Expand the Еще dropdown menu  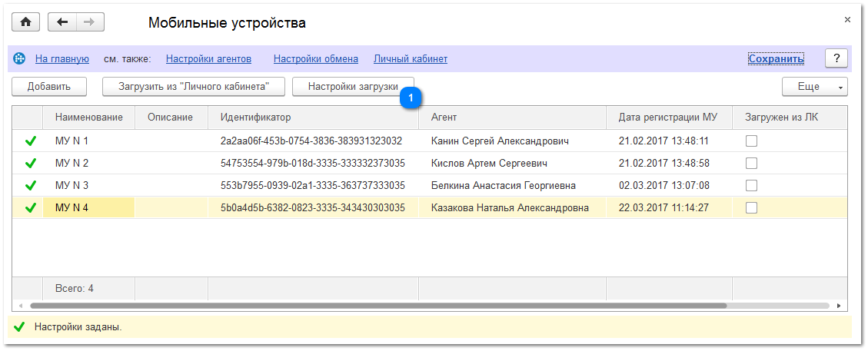(814, 87)
